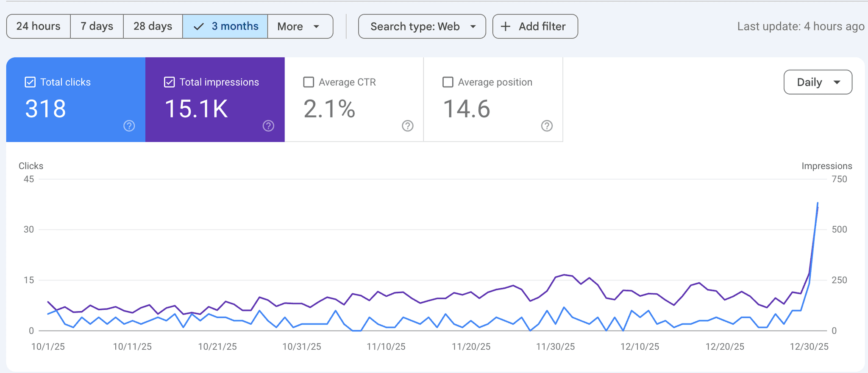Switch to the 28 days range

(x=153, y=26)
